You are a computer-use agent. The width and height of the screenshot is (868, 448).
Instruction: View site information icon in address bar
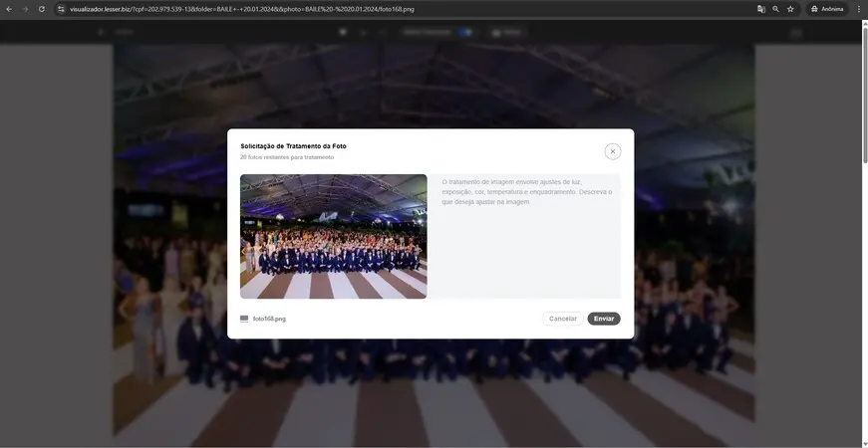(61, 9)
